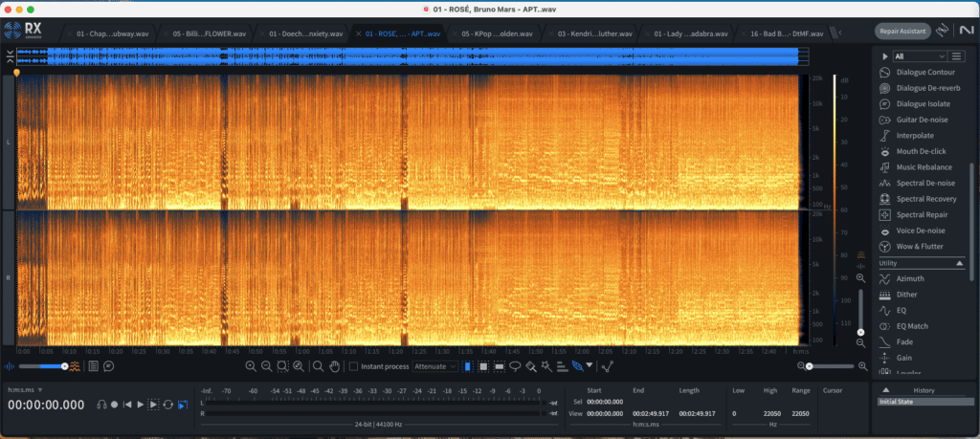Screen dimensions: 980x439
Task: Open the Attenuate instant process dropdown
Action: click(435, 366)
